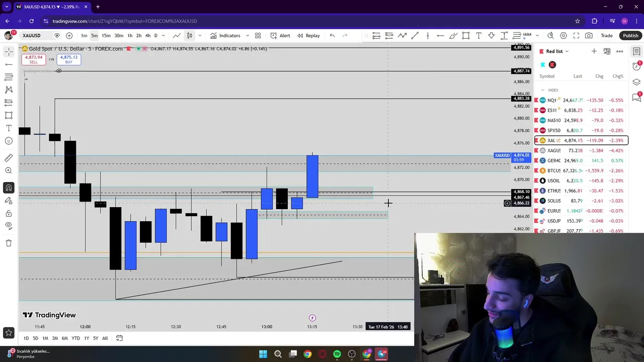Switch to 1h timeframe

click(x=130, y=36)
